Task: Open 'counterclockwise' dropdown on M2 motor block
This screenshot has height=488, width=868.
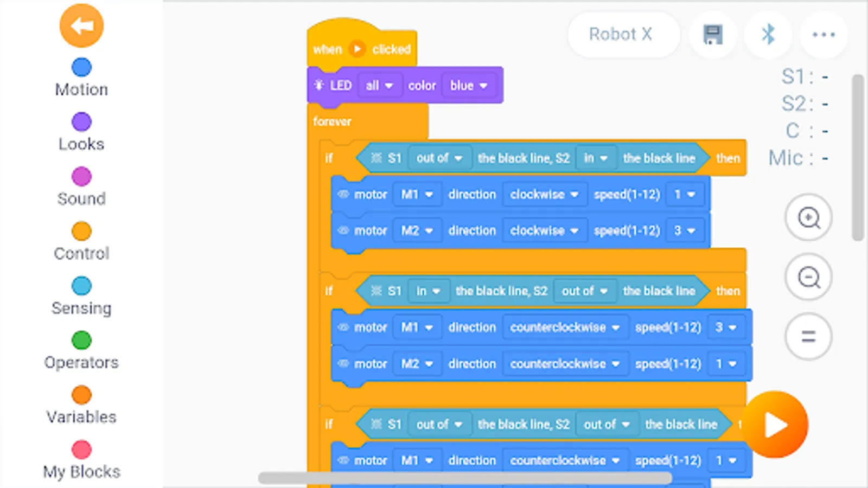Action: tap(565, 364)
